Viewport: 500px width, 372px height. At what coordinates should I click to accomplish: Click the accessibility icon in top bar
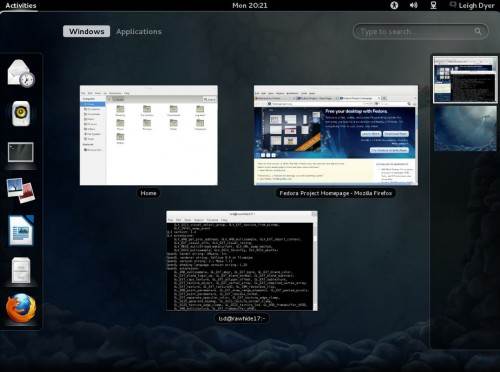[x=394, y=5]
